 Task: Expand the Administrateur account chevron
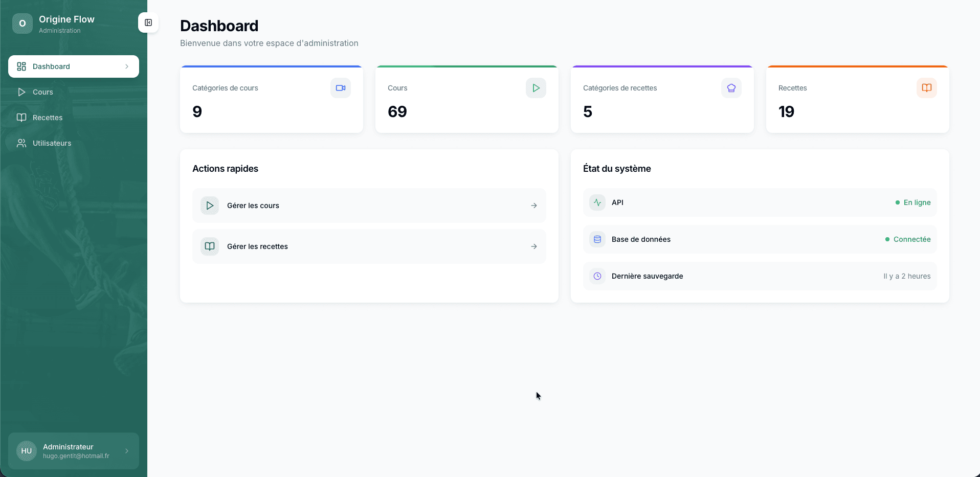pos(126,451)
